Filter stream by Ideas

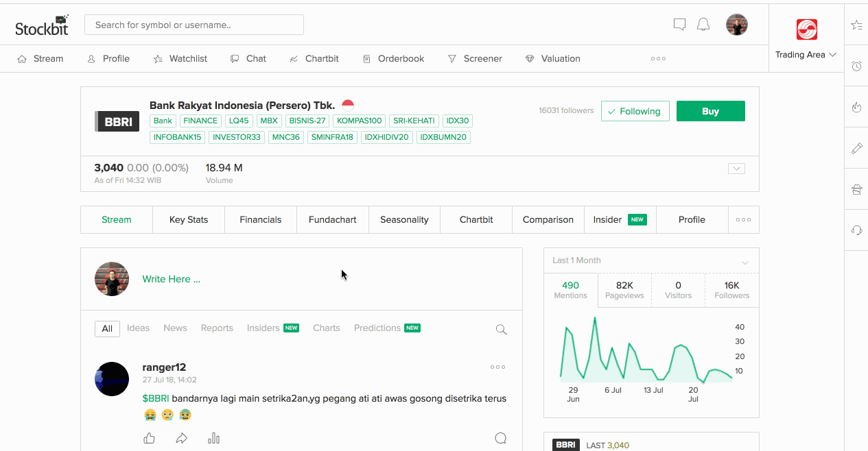pyautogui.click(x=138, y=328)
